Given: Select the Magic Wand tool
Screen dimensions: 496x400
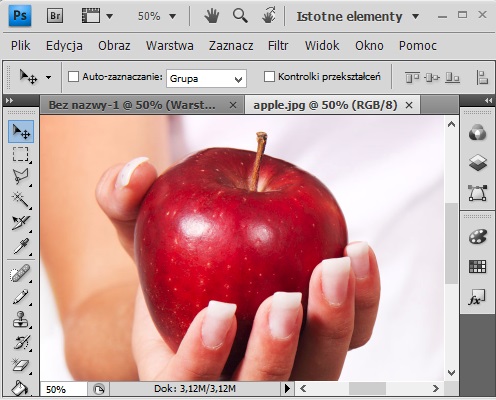Looking at the screenshot, I should (21, 200).
